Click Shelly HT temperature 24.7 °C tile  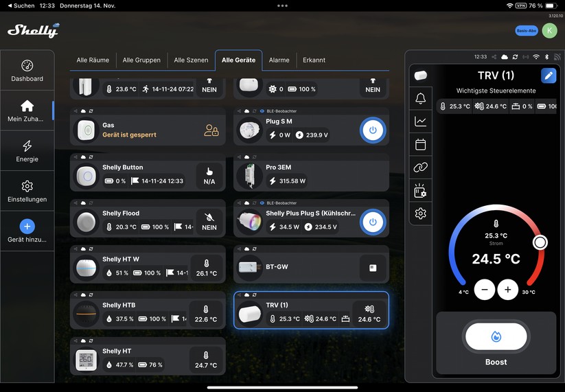click(206, 360)
